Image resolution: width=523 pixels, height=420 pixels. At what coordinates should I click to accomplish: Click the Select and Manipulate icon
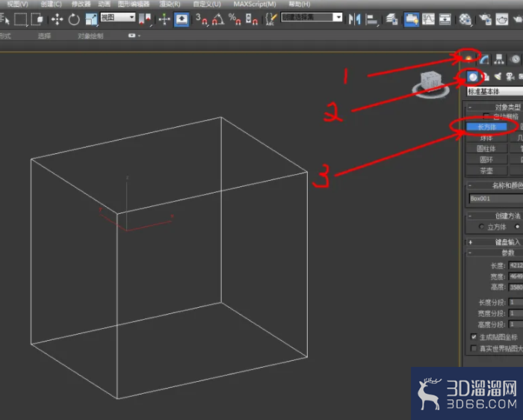click(x=164, y=19)
